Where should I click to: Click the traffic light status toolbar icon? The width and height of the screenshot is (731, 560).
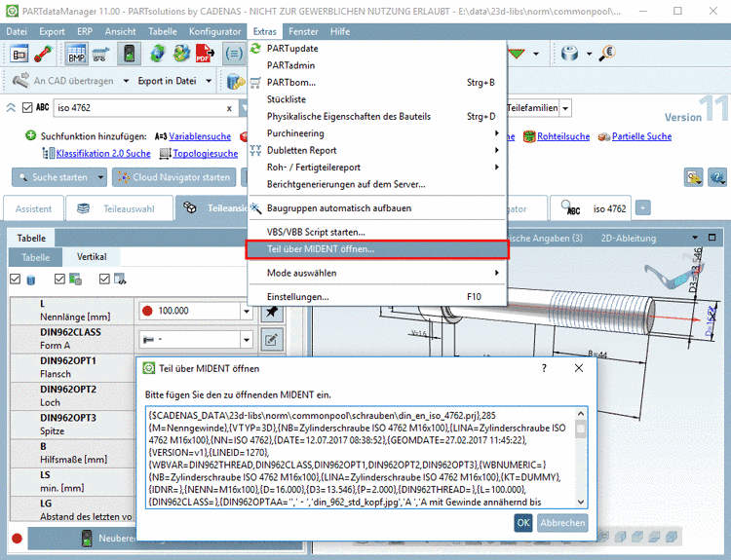point(129,54)
